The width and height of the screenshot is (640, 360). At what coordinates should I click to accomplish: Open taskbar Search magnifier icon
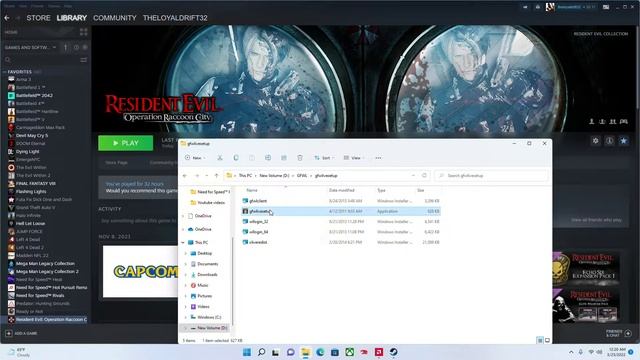click(x=262, y=352)
